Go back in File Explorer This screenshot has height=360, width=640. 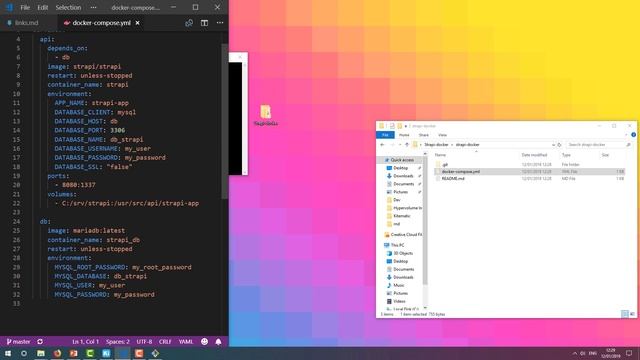[x=382, y=145]
